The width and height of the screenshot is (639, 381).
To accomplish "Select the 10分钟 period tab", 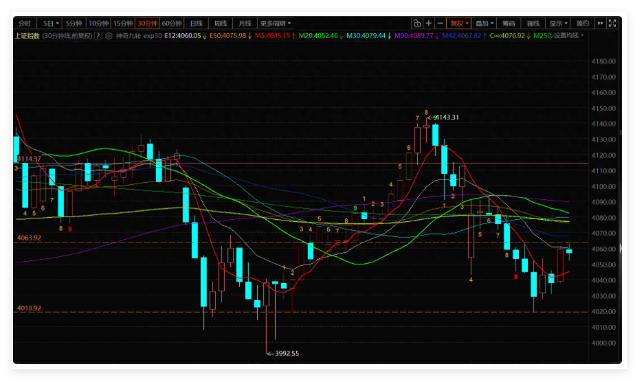I will point(99,23).
